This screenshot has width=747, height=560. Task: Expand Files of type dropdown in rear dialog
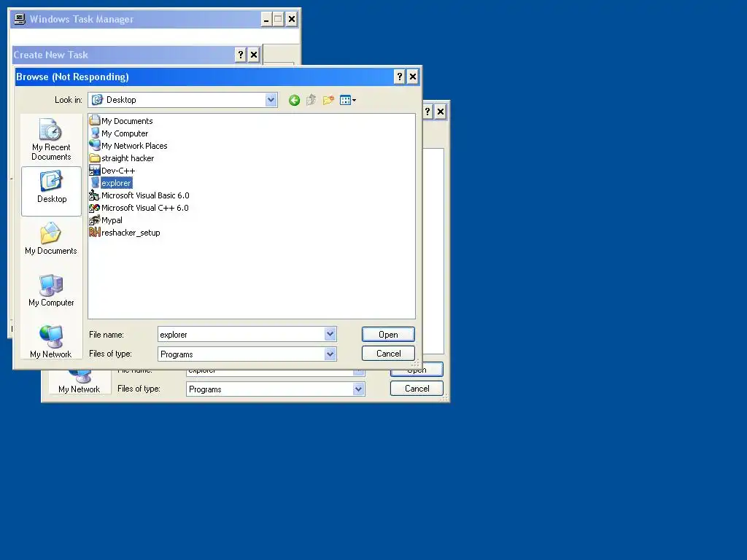359,389
